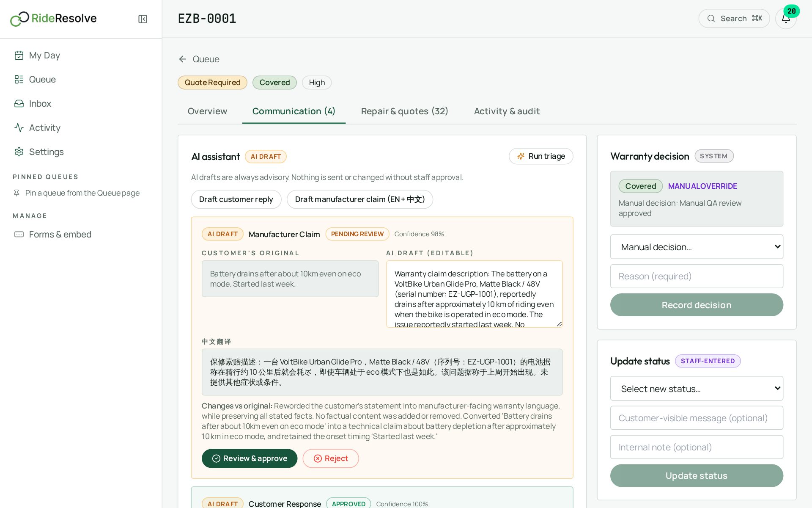Expand the Select new status dropdown
The width and height of the screenshot is (812, 508).
click(x=697, y=389)
